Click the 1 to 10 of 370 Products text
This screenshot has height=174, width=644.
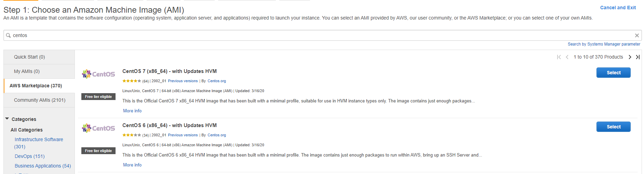(598, 57)
